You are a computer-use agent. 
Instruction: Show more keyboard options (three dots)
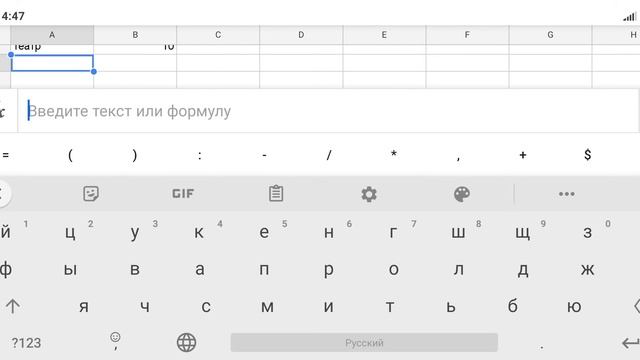coord(567,194)
